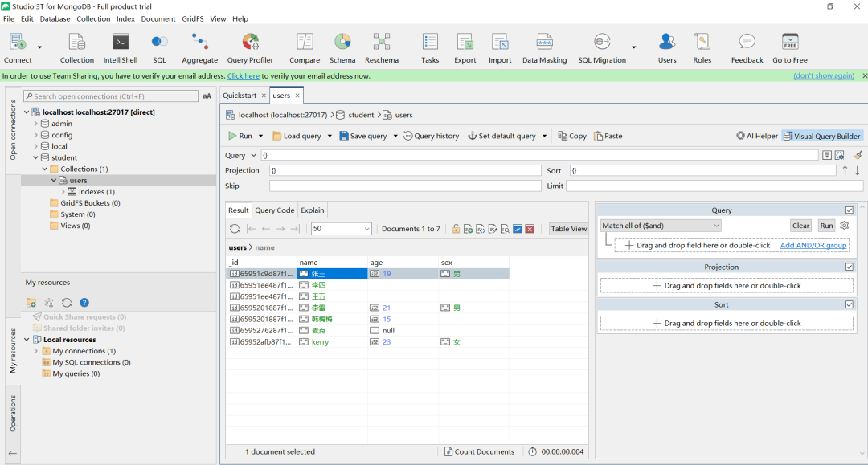Select the kerry name cell
868x465 pixels.
332,342
